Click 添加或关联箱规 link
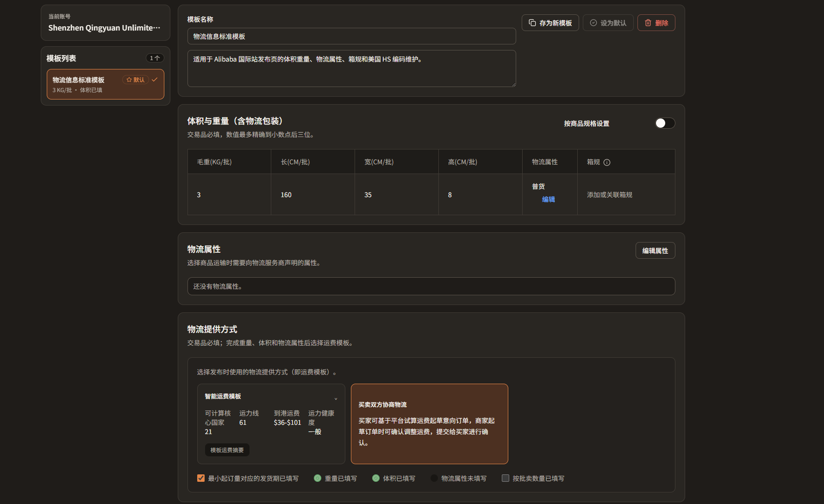 pos(610,195)
